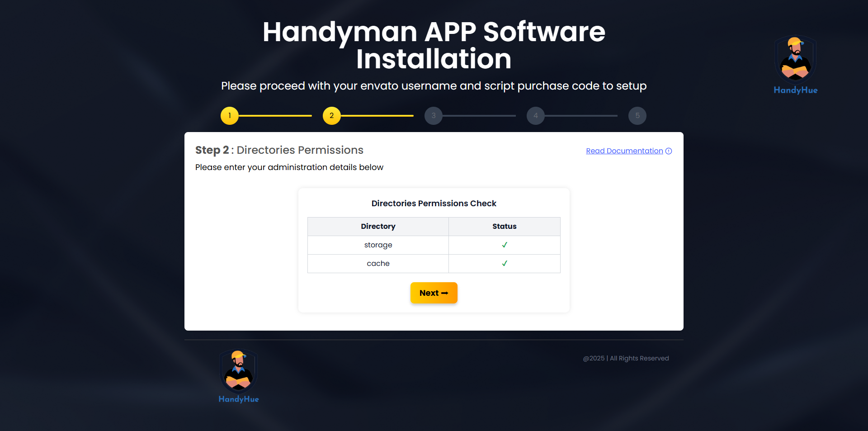
Task: Click the HandyHue logo in the footer
Action: pyautogui.click(x=239, y=376)
